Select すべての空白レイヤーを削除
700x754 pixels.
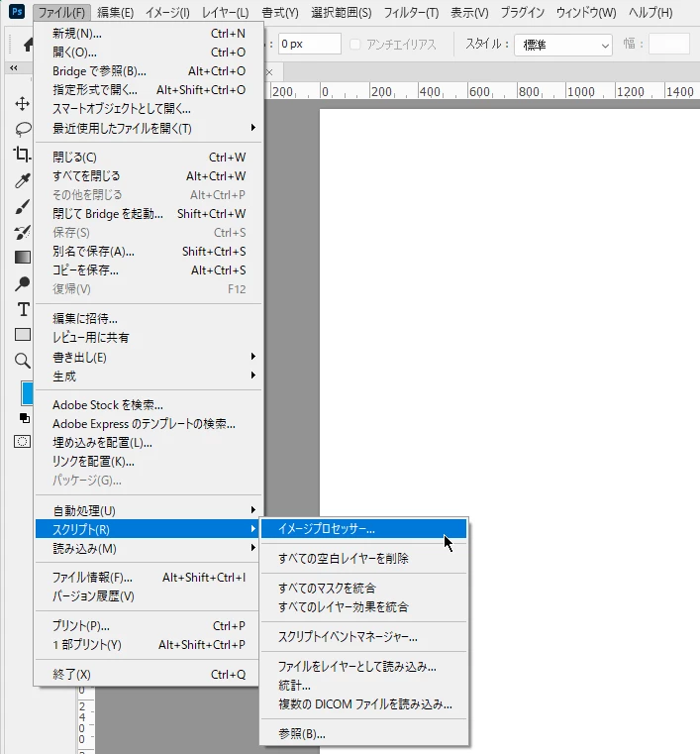coord(363,558)
